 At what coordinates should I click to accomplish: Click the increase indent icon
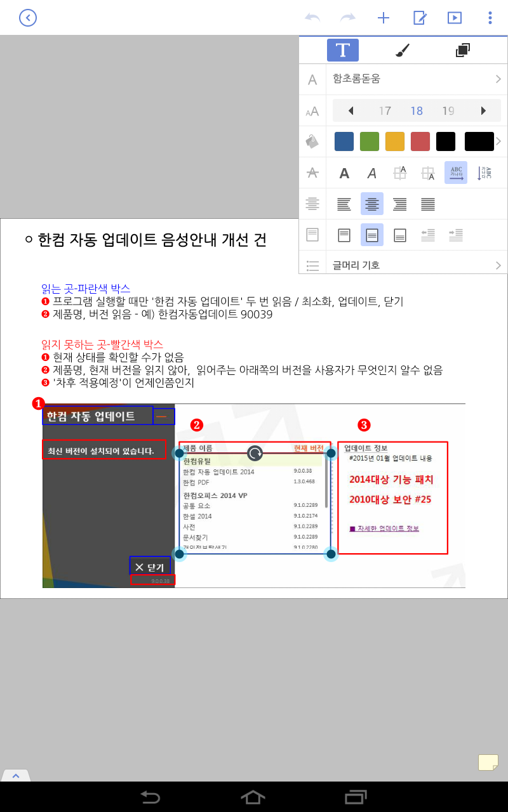[x=455, y=235]
